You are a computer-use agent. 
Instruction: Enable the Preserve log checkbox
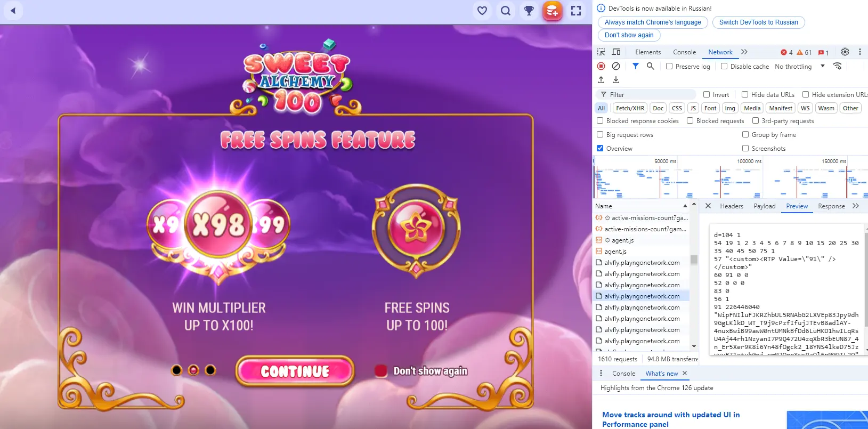tap(669, 66)
